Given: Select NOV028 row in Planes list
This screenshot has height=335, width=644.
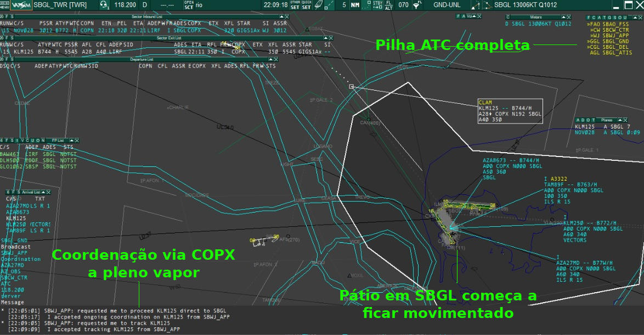Looking at the screenshot, I should pyautogui.click(x=607, y=133).
